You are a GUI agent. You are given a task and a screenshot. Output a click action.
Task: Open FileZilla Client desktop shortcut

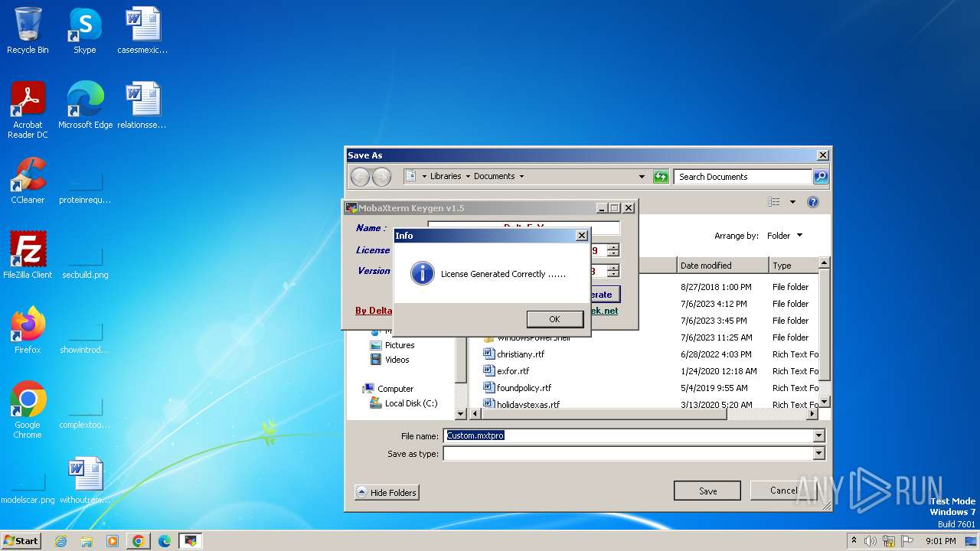click(28, 255)
